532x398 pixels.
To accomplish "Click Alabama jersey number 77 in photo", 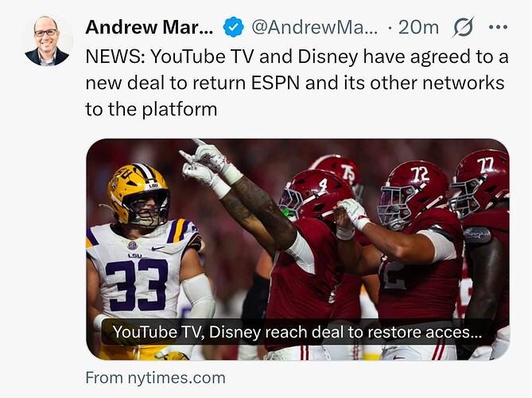I will (485, 165).
